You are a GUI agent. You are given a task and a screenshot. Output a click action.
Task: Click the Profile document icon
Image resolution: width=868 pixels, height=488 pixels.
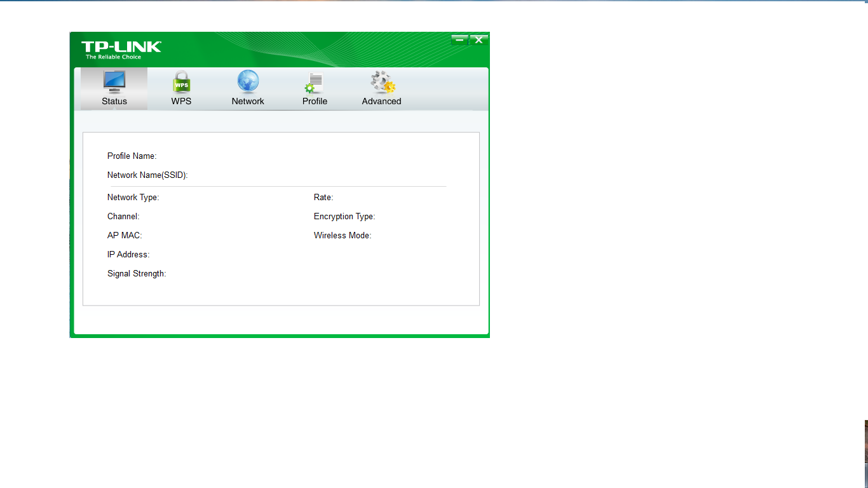(x=315, y=83)
